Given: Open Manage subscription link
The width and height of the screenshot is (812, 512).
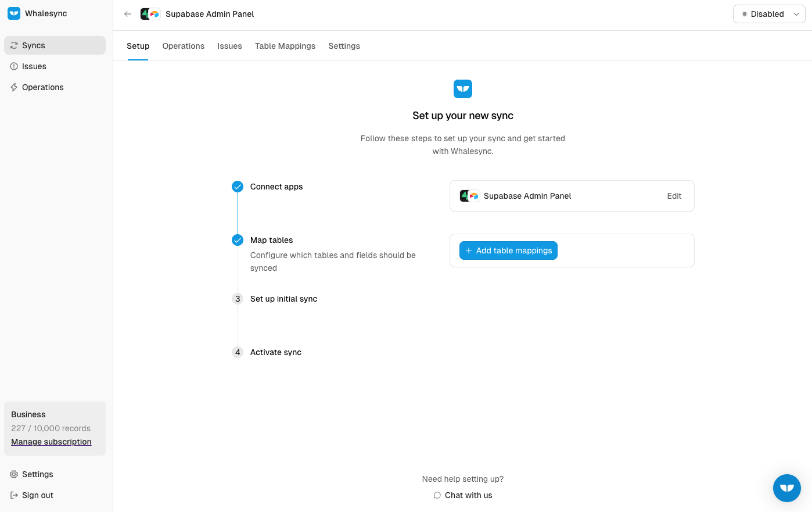Looking at the screenshot, I should coord(51,442).
